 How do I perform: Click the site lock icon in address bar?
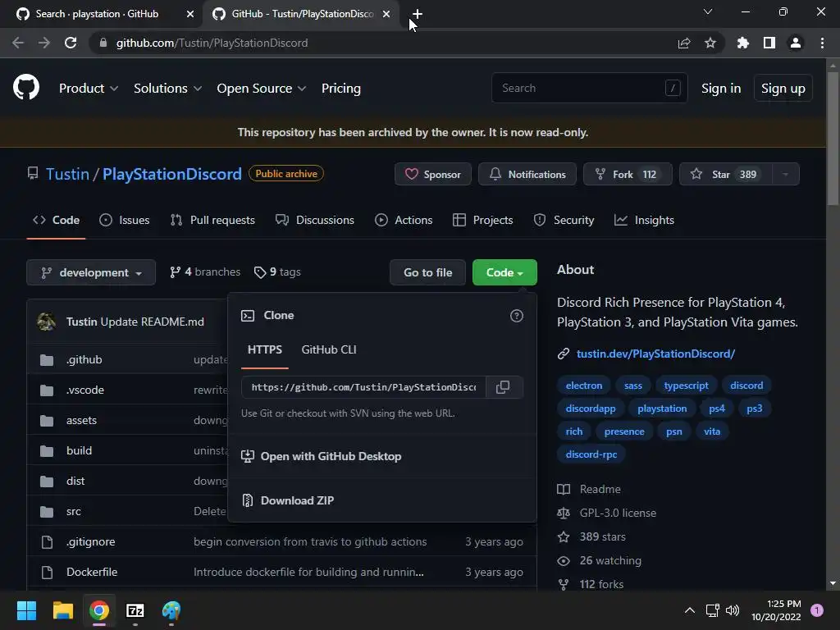(103, 43)
